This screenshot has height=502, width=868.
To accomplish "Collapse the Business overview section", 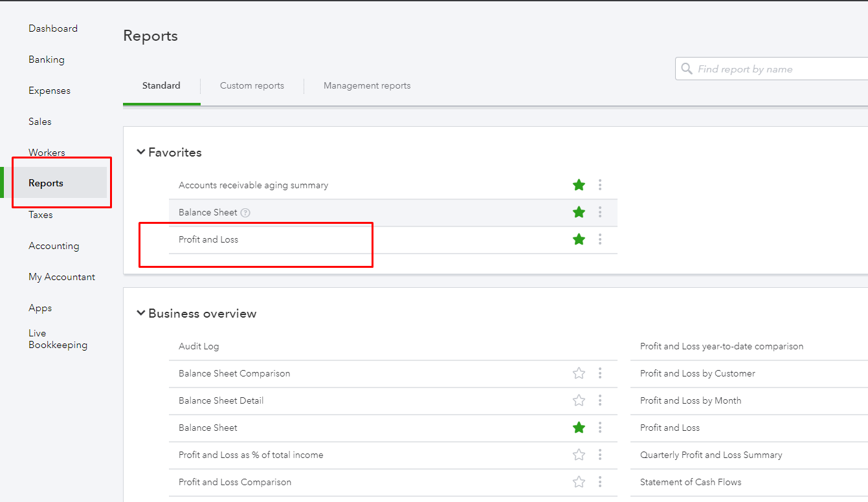I will pyautogui.click(x=140, y=312).
